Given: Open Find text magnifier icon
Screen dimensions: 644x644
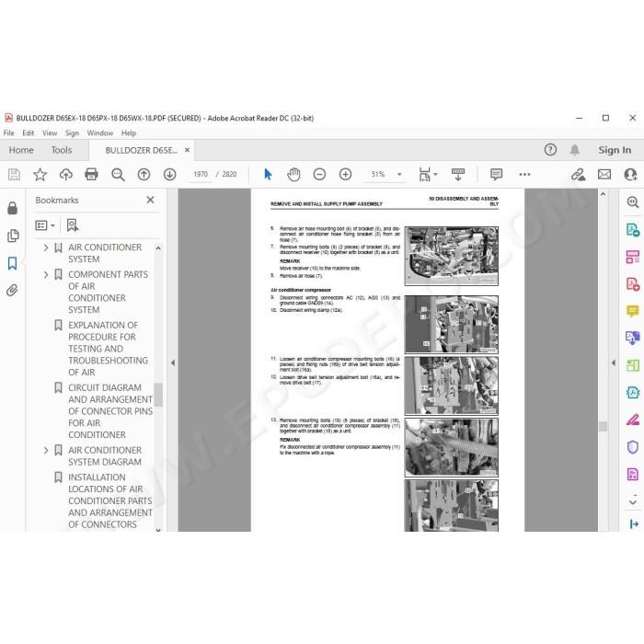Looking at the screenshot, I should coord(118,175).
